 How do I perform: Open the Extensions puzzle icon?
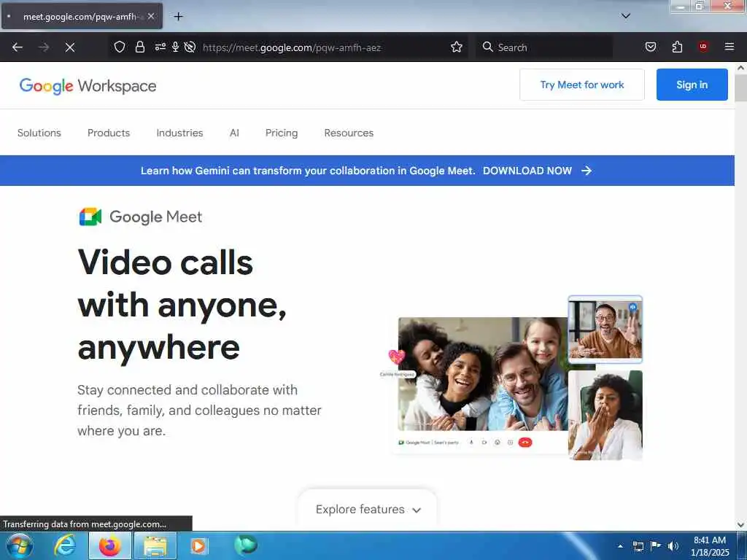[x=677, y=47]
